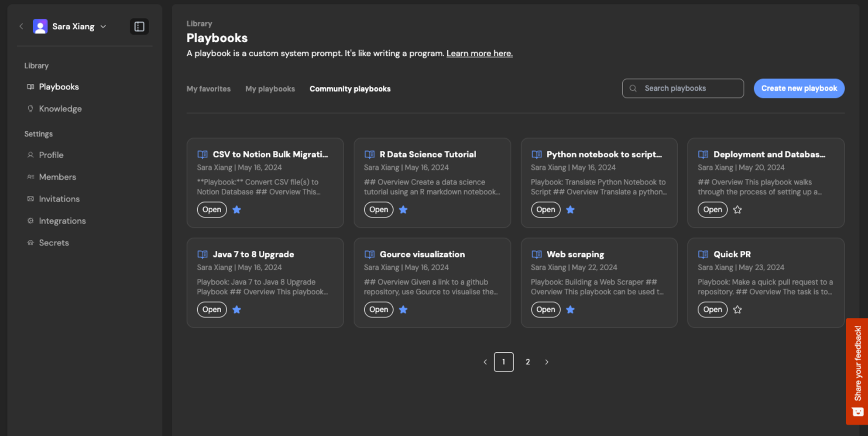Select page 2 in pagination
This screenshot has width=868, height=436.
pos(528,362)
